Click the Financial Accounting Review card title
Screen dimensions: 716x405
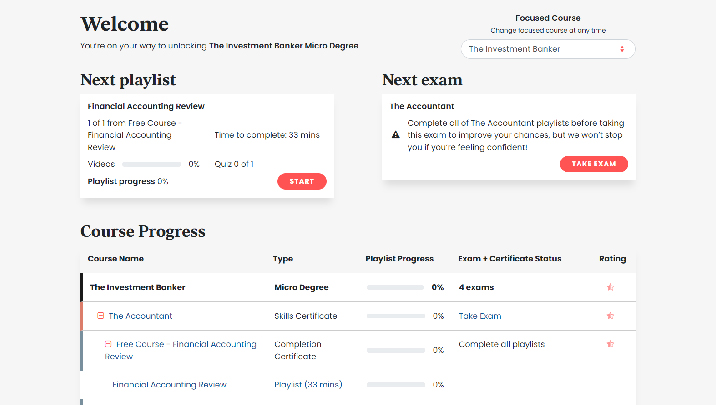[146, 106]
